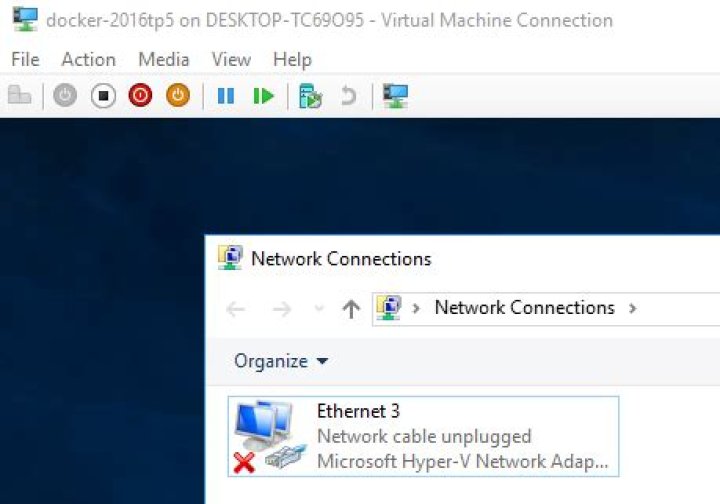Expand chevron after Network Connections breadcrumb
The image size is (720, 504).
click(632, 308)
